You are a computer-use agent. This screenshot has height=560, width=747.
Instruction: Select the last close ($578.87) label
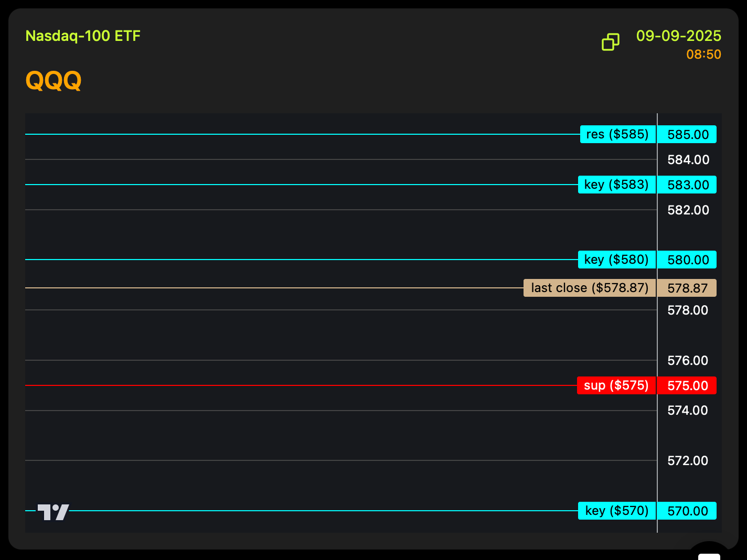(590, 288)
